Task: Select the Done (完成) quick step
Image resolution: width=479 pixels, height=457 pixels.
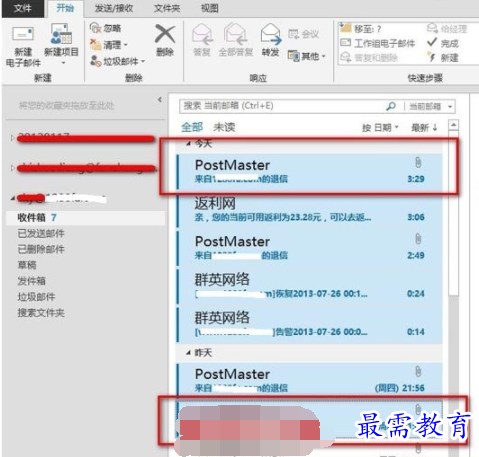Action: 443,43
